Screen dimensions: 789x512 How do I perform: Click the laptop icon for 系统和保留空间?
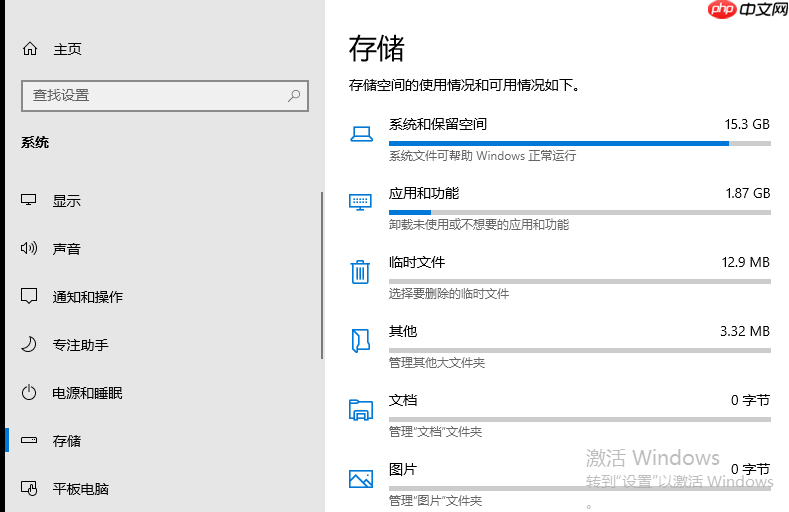(361, 134)
